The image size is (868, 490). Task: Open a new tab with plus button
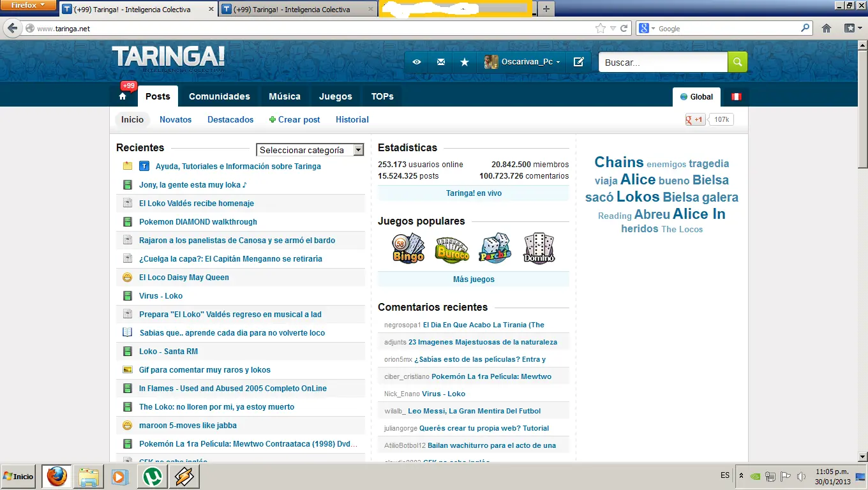click(x=546, y=9)
